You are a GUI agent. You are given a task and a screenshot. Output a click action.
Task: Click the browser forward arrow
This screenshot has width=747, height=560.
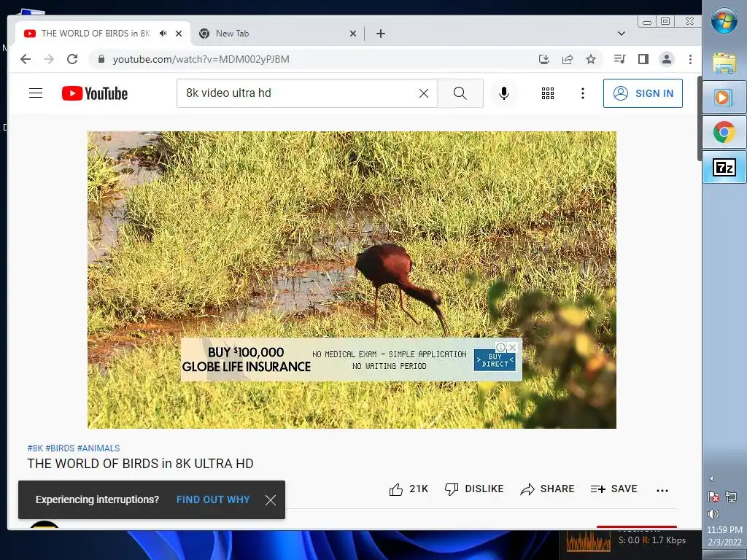click(x=49, y=59)
